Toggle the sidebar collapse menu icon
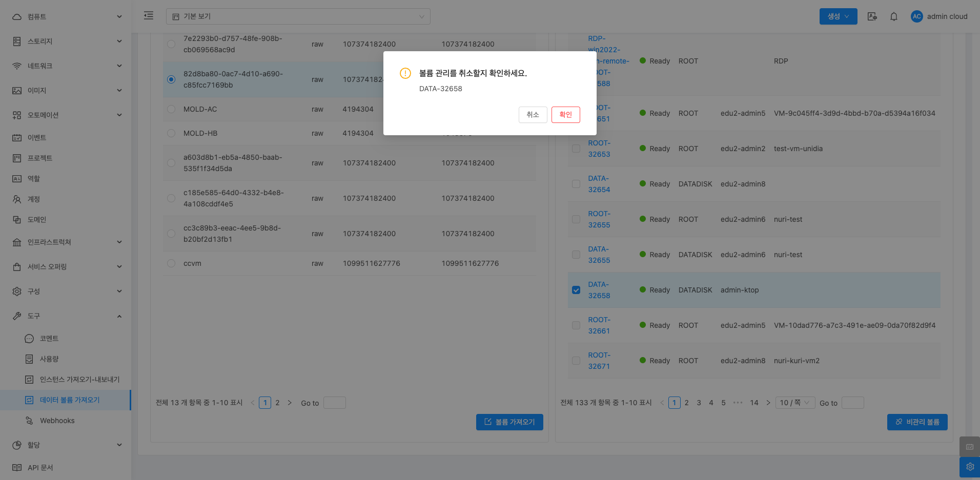The image size is (980, 480). pos(149,16)
